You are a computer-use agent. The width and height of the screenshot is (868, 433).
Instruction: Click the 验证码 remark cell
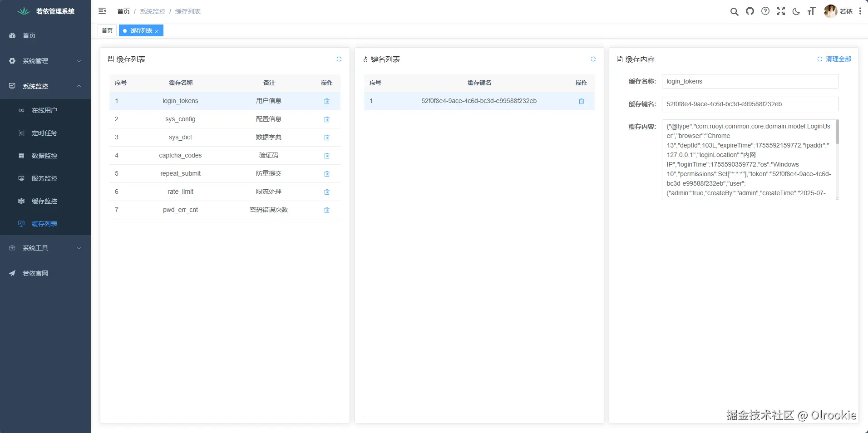coord(269,155)
